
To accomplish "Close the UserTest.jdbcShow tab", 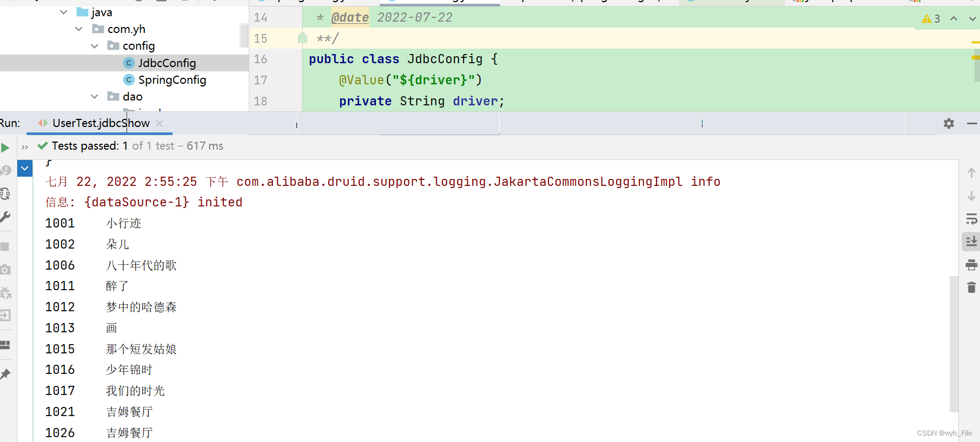I will (160, 123).
